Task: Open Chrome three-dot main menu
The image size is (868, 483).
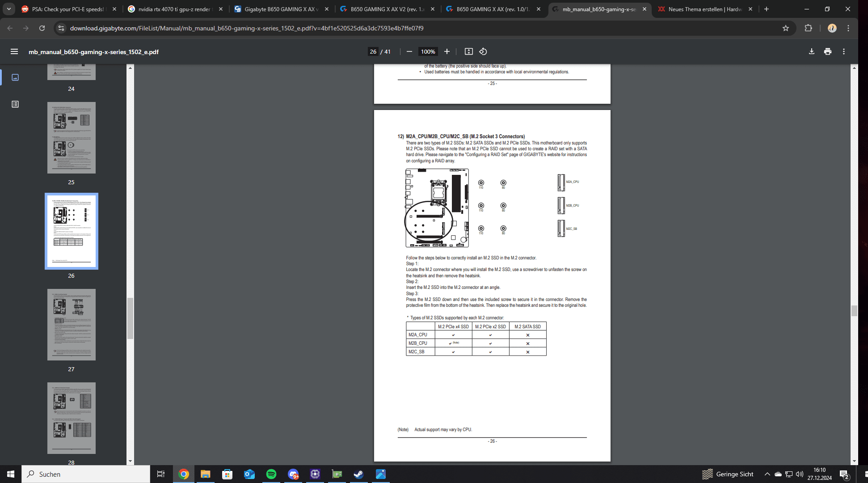Action: coord(848,28)
